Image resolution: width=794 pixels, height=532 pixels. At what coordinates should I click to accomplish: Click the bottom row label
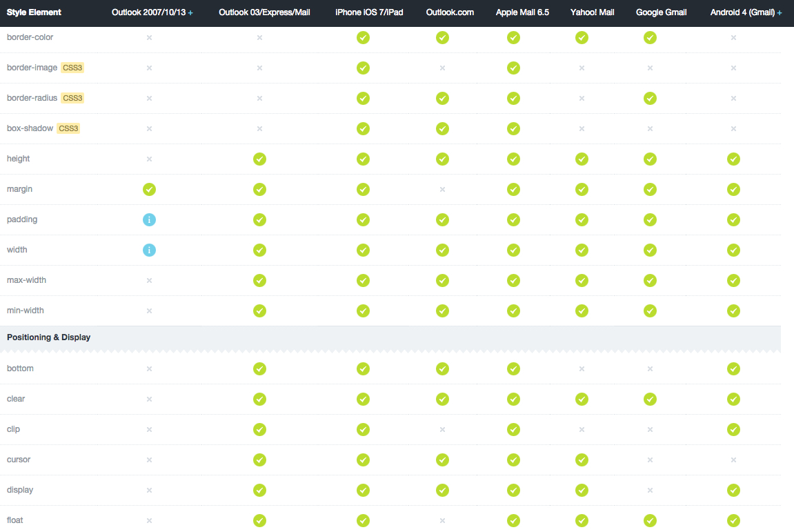click(x=20, y=369)
